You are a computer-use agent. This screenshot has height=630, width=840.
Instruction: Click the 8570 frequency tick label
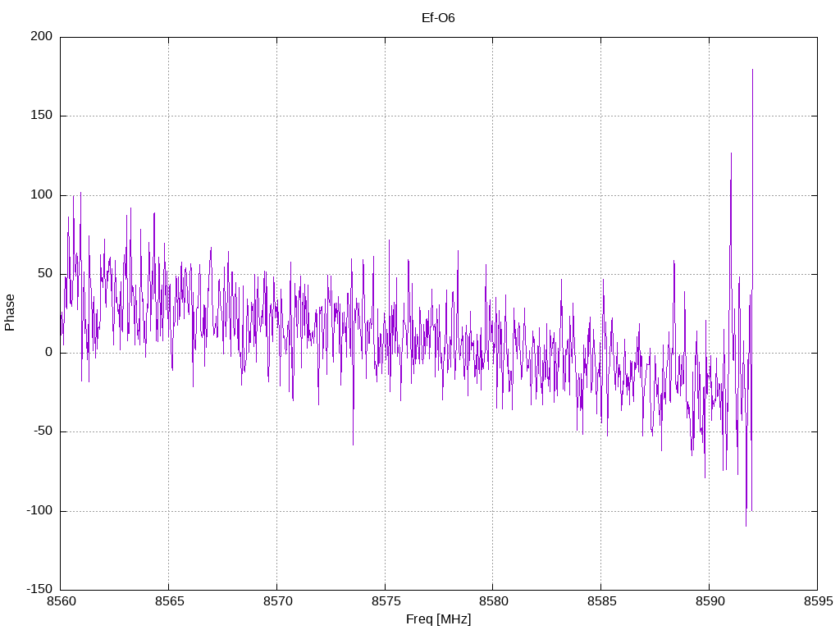278,601
